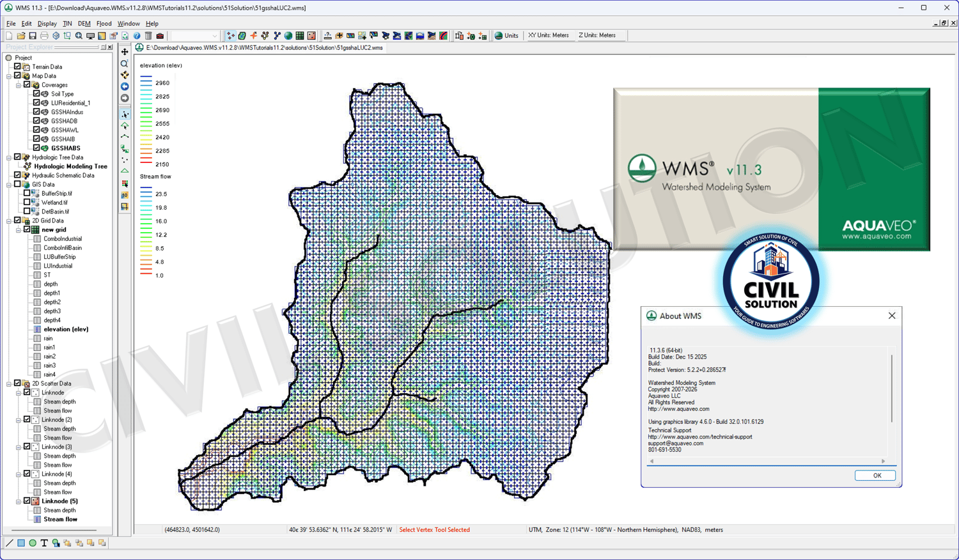Viewport: 959px width, 560px height.
Task: Pick the Create Oval drawing tool
Action: (33, 543)
